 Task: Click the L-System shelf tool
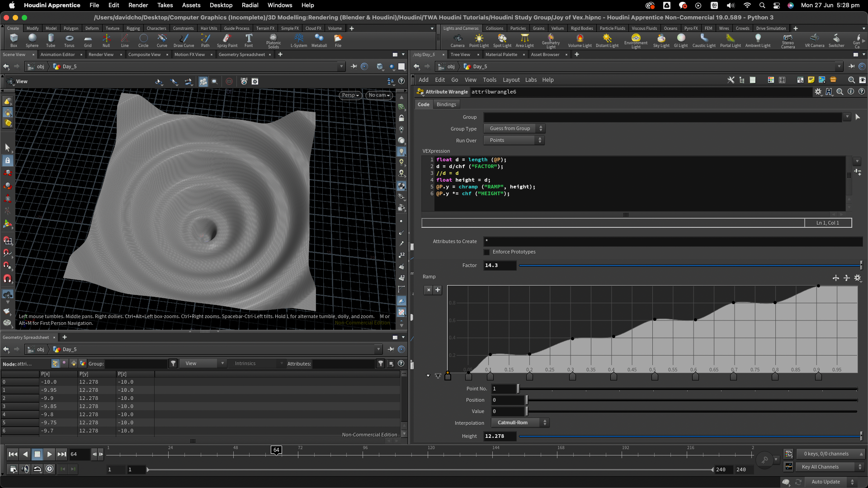pos(298,40)
